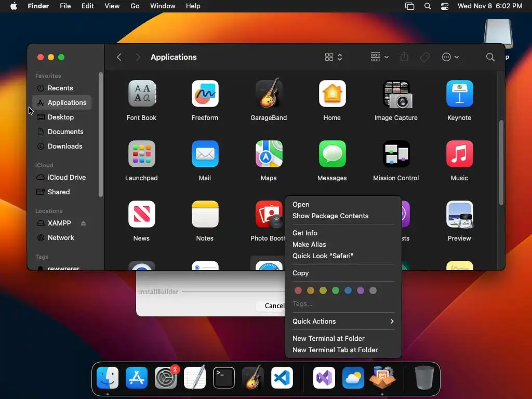This screenshot has height=399, width=532.
Task: Click the Finder search magnifier icon
Action: 490,57
